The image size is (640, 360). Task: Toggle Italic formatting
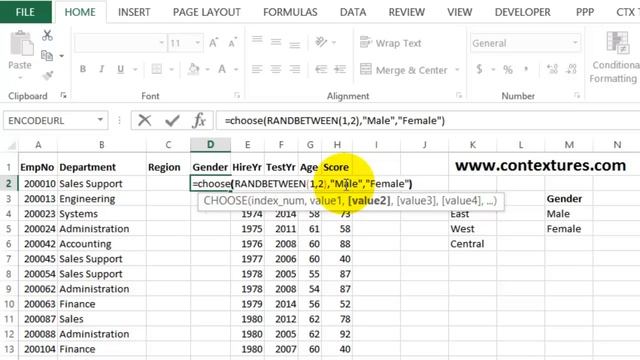102,69
